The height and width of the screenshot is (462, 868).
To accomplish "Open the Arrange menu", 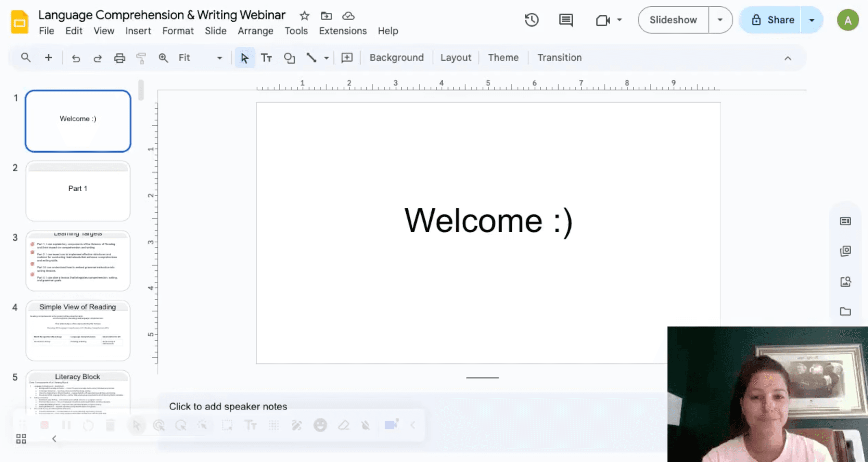I will tap(255, 31).
